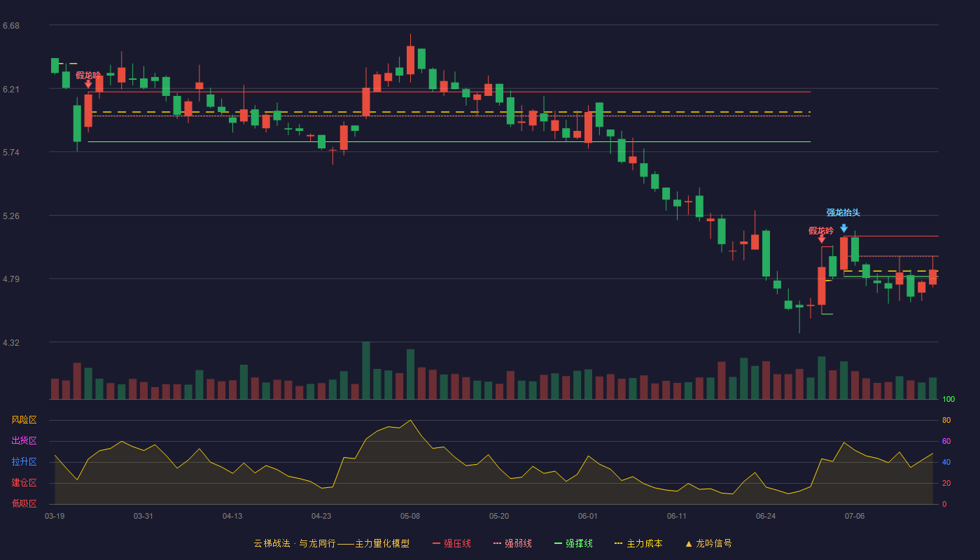Toggle the 强撑线 legend entry

(x=573, y=543)
